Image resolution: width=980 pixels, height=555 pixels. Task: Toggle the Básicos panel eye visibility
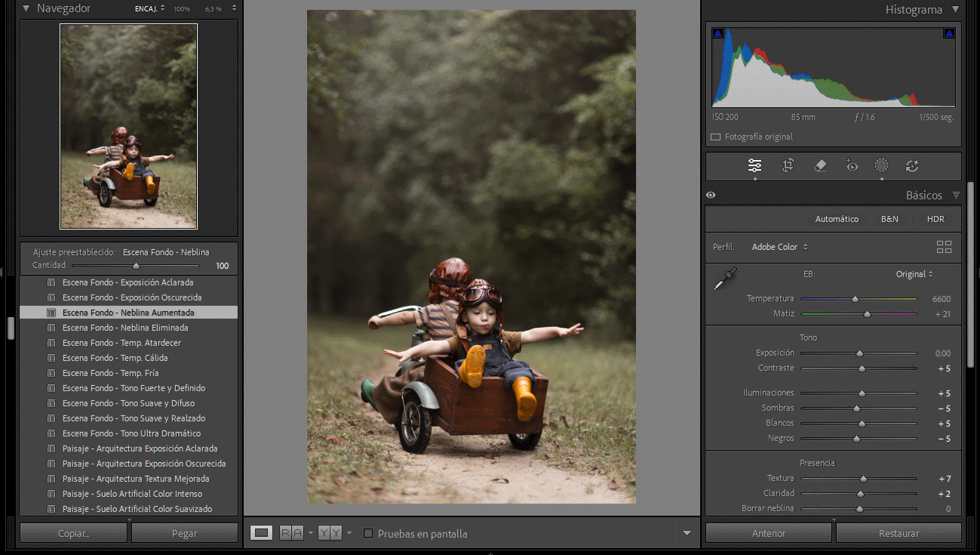click(711, 195)
